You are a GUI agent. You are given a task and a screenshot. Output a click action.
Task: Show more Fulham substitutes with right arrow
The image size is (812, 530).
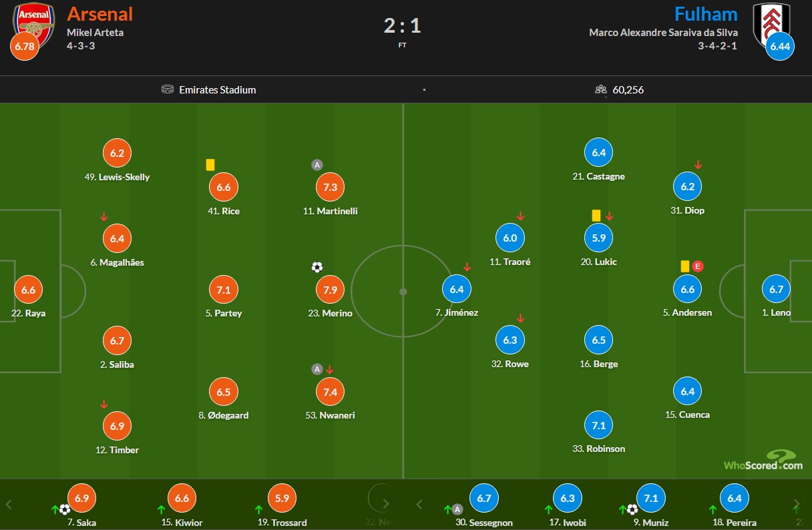tap(796, 504)
